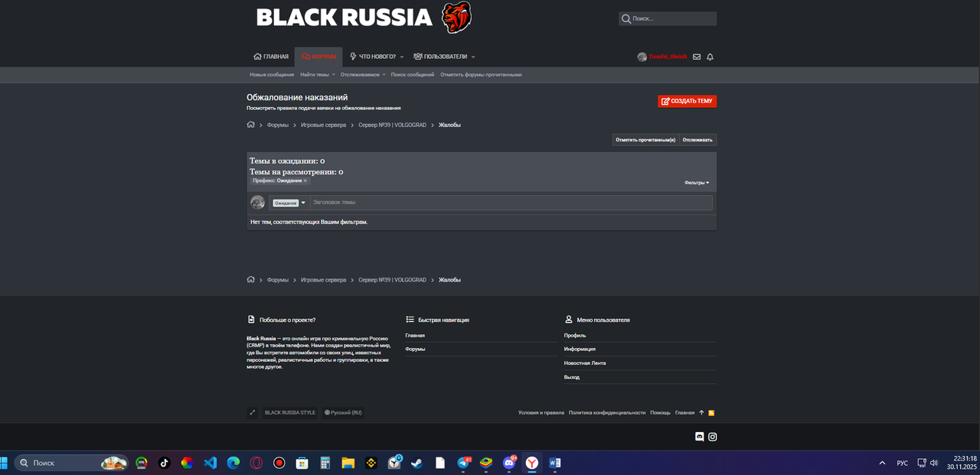980x475 pixels.
Task: Open Сервер №39 | VOLGOGRAD in the top breadcrumb
Action: 392,125
